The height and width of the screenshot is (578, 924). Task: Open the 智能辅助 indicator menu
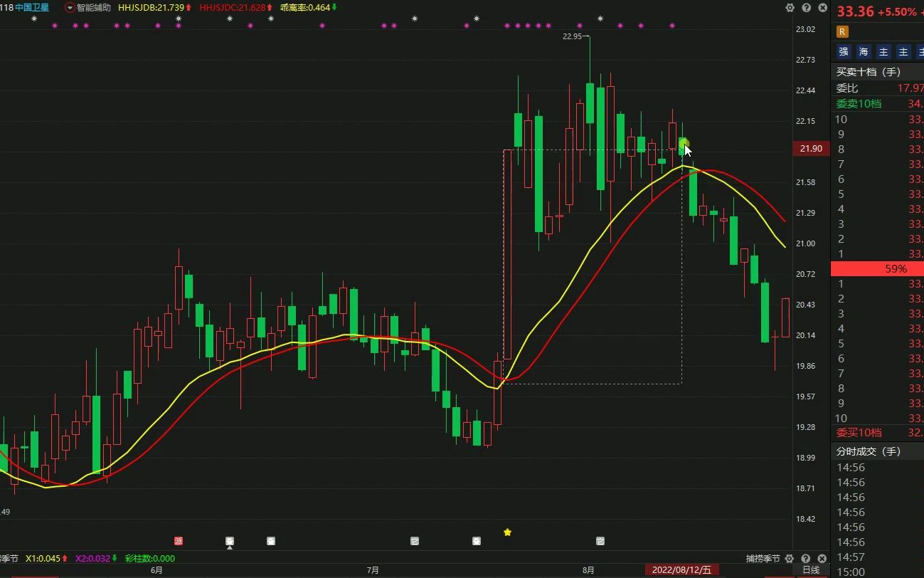pos(94,8)
